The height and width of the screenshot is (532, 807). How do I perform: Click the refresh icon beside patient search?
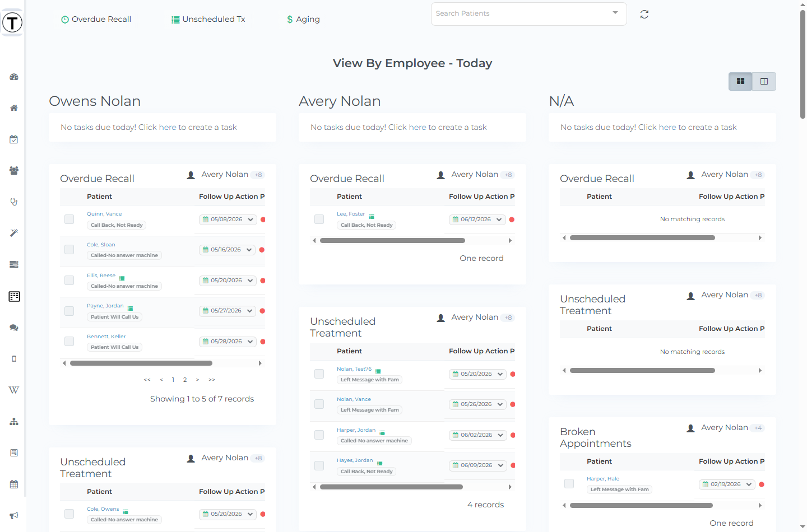coord(644,14)
